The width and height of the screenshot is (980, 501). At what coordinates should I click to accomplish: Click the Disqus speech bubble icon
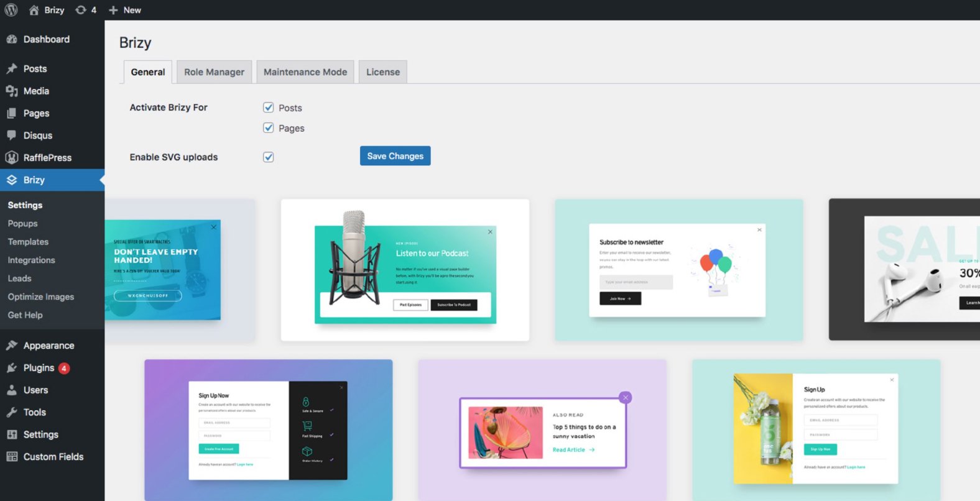click(x=12, y=136)
